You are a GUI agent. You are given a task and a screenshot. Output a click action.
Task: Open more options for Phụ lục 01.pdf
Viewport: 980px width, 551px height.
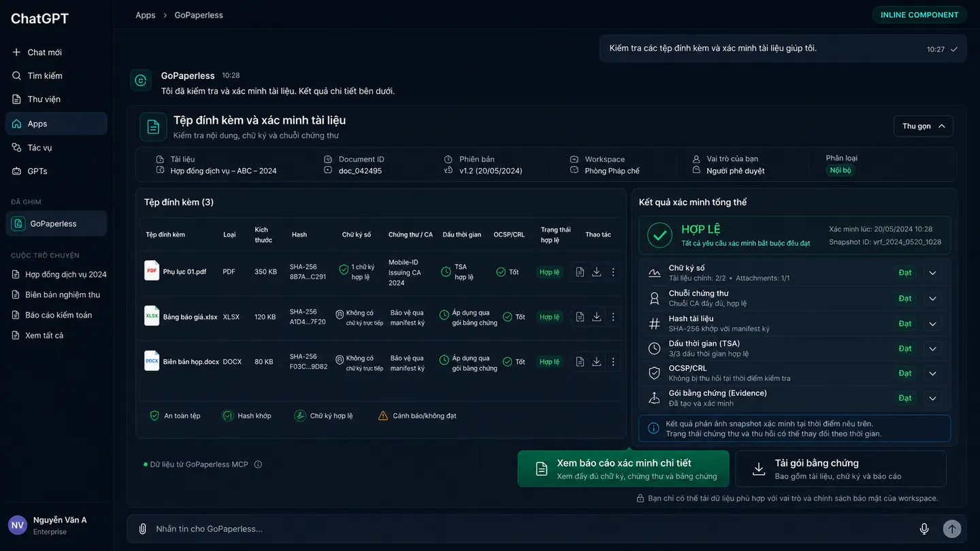click(x=612, y=272)
